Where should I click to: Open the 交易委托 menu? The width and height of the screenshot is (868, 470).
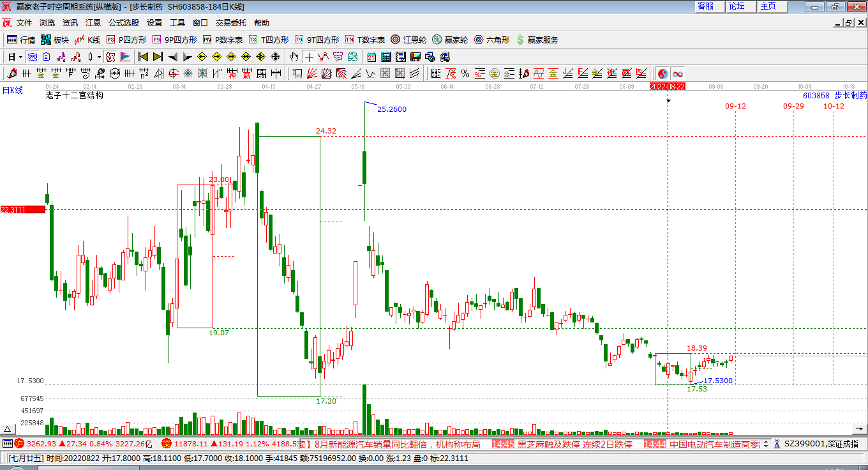point(231,22)
